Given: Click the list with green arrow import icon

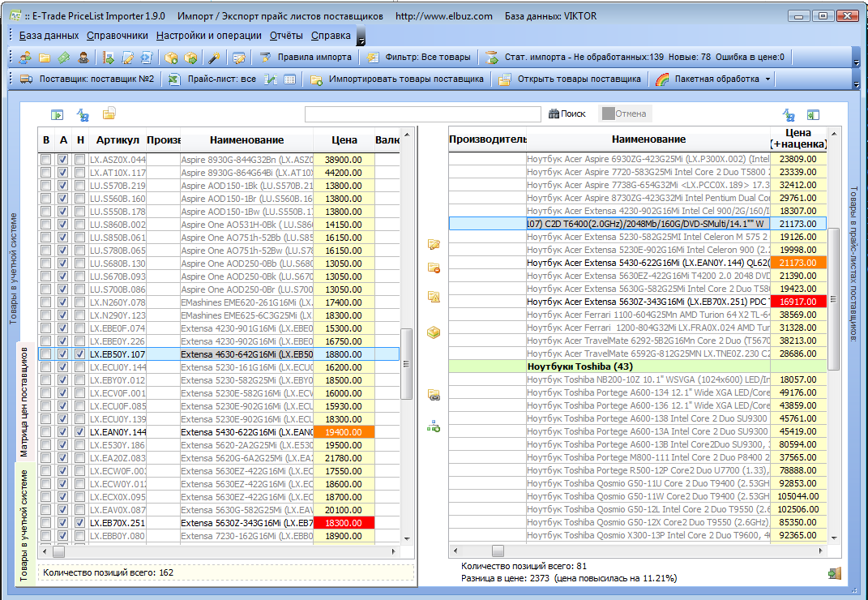Looking at the screenshot, I should coord(109,57).
